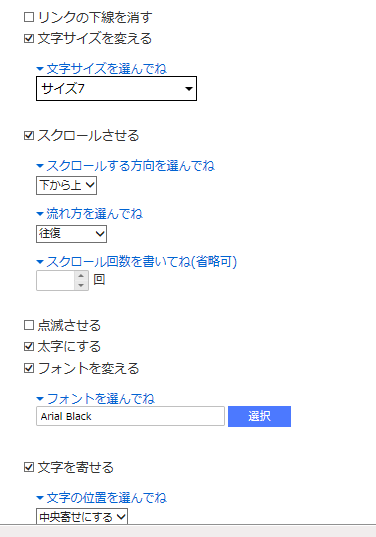Open the 中央寄せにする alignment dropdown
Screen dimensions: 376x537
pyautogui.click(x=82, y=516)
